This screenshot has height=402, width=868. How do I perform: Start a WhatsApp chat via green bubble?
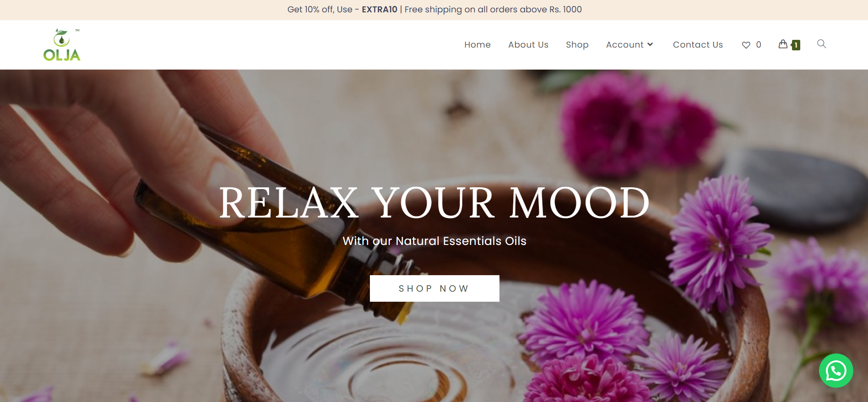coord(836,371)
